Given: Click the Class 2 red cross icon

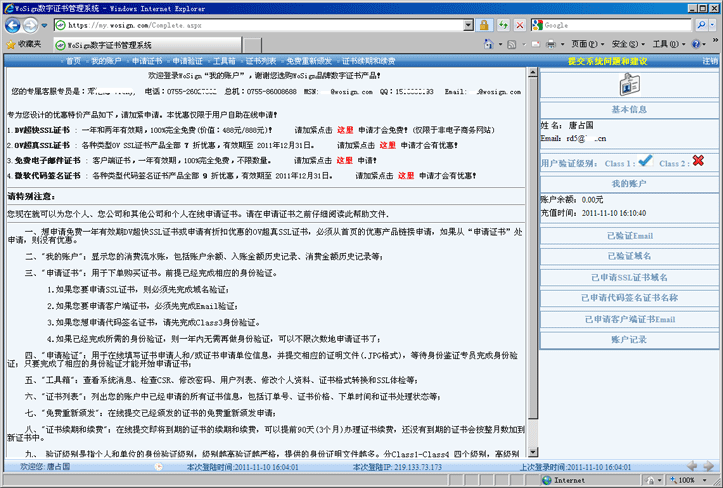Looking at the screenshot, I should pos(698,161).
